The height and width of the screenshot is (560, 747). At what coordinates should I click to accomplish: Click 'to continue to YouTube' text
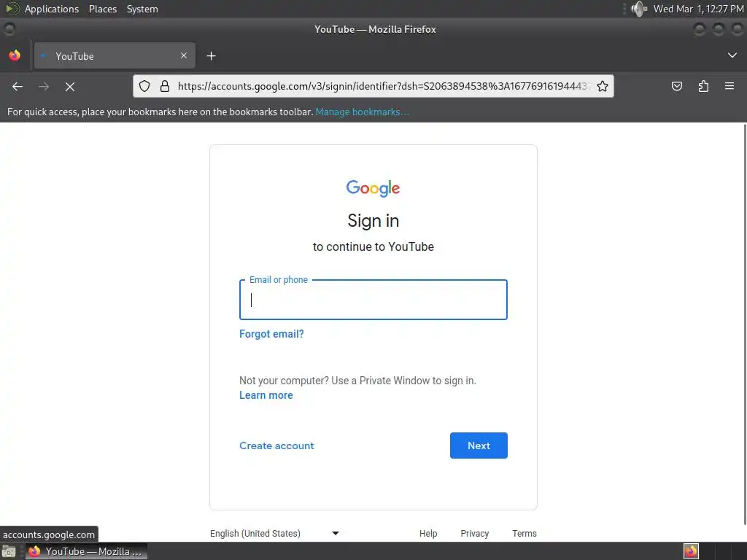[373, 246]
